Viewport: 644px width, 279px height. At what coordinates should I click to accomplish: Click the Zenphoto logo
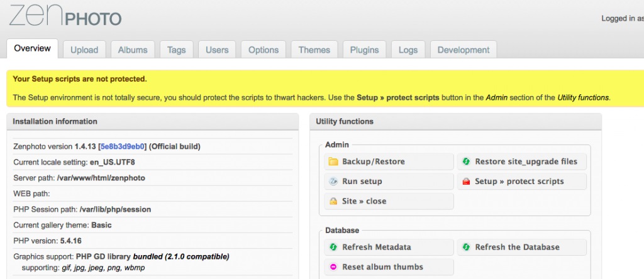coord(65,16)
